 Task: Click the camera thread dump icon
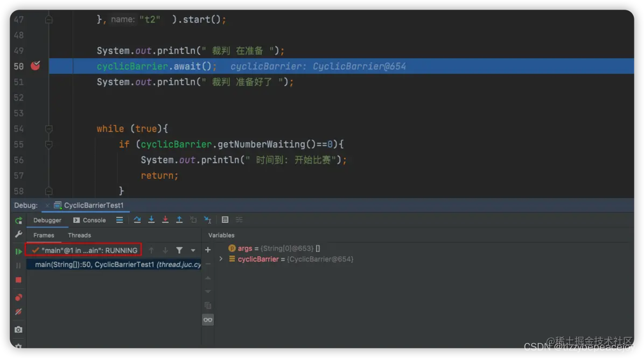(x=18, y=329)
